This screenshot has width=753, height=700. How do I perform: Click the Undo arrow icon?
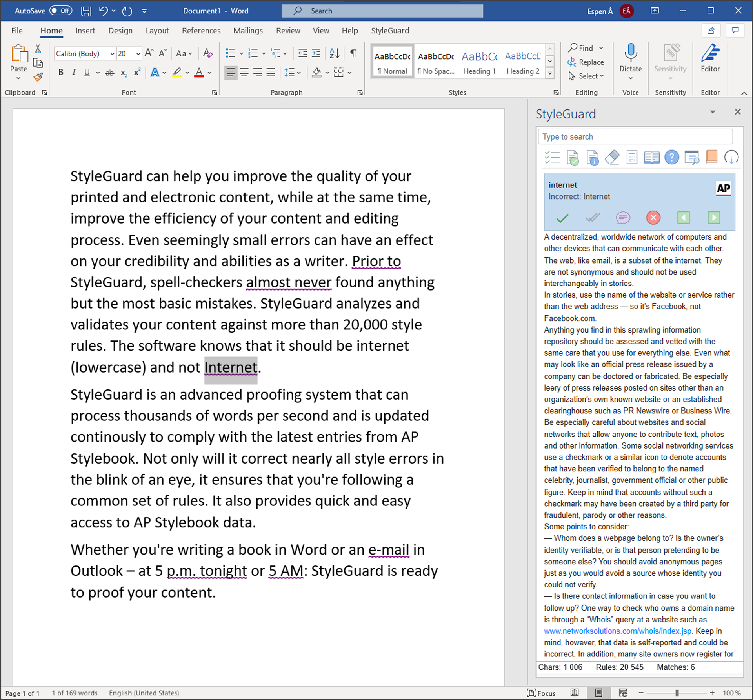(103, 11)
